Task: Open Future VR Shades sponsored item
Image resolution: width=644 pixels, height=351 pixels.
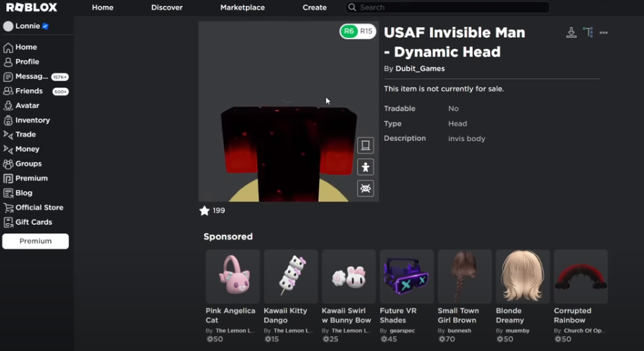Action: click(x=407, y=277)
